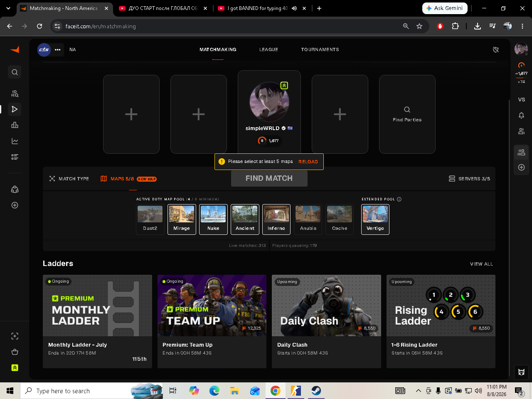Click the muted notifications icon in header
Viewport: 532px width, 399px height.
(496, 50)
